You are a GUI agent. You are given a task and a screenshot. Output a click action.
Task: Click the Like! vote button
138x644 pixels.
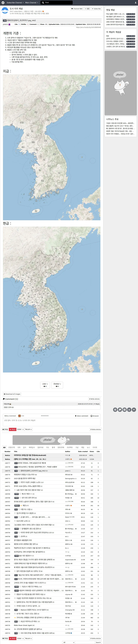point(45,385)
